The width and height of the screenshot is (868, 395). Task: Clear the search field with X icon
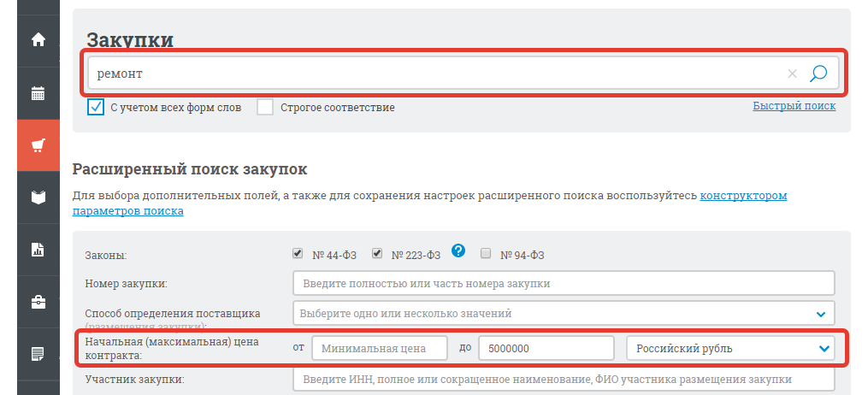792,74
